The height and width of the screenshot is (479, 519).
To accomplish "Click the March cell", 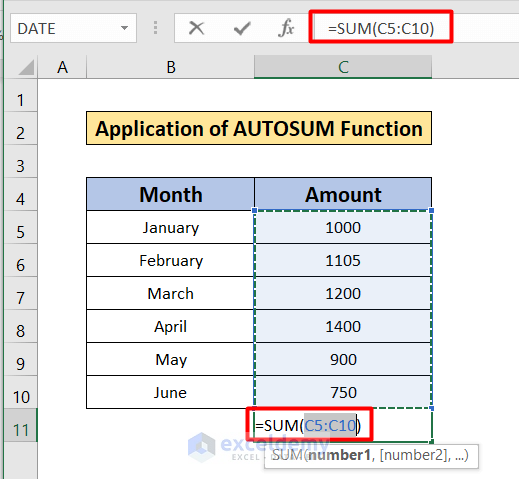I will pos(170,293).
